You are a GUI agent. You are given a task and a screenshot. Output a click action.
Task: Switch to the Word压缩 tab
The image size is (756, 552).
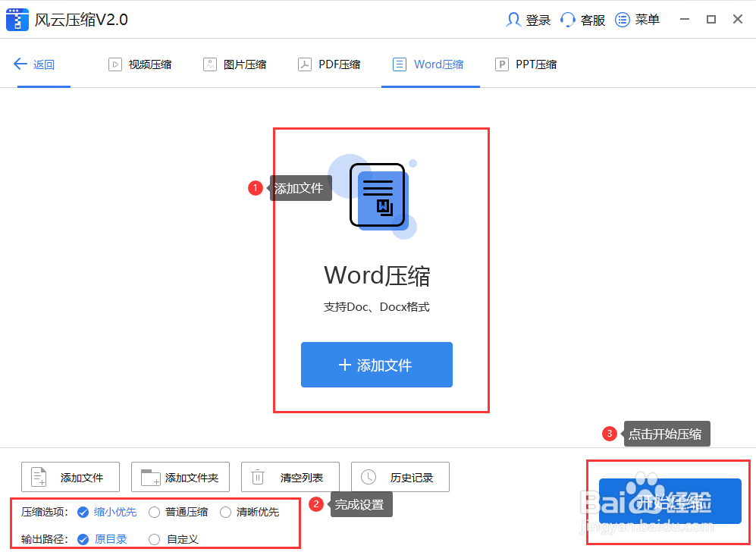pyautogui.click(x=431, y=64)
